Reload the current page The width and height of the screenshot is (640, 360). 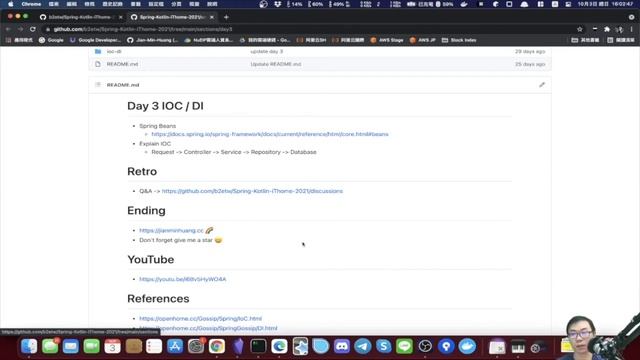33,29
